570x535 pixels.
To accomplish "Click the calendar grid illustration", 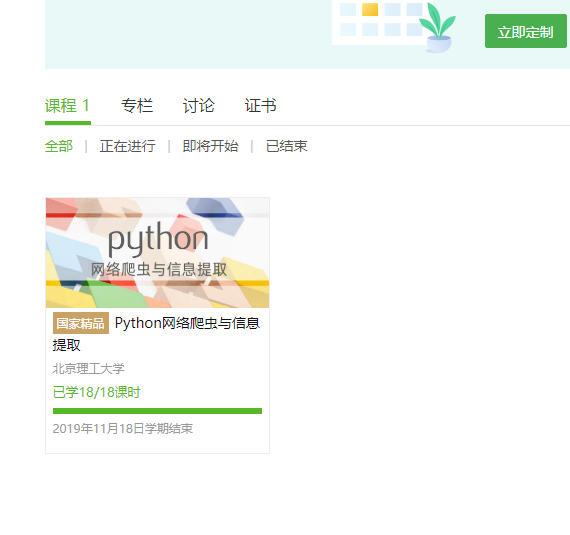I will point(380,22).
